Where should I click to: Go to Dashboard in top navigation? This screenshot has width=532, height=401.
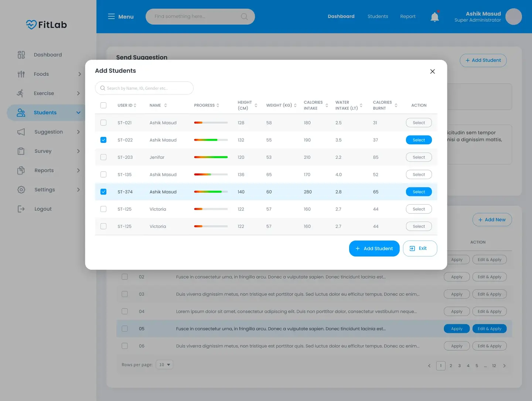341,16
